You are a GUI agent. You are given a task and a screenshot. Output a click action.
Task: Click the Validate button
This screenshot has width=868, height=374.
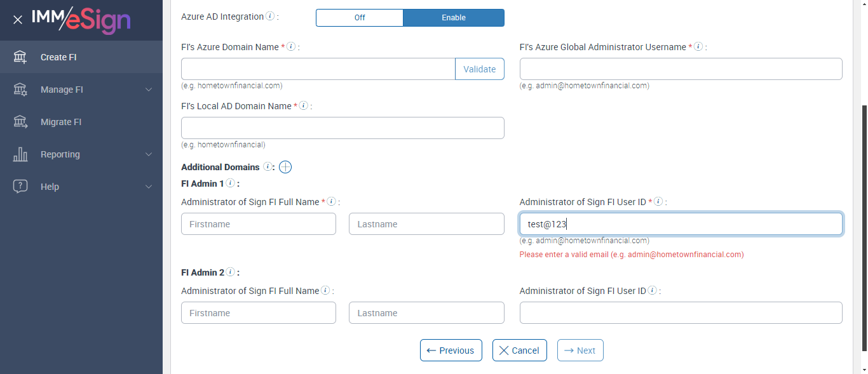(x=479, y=69)
